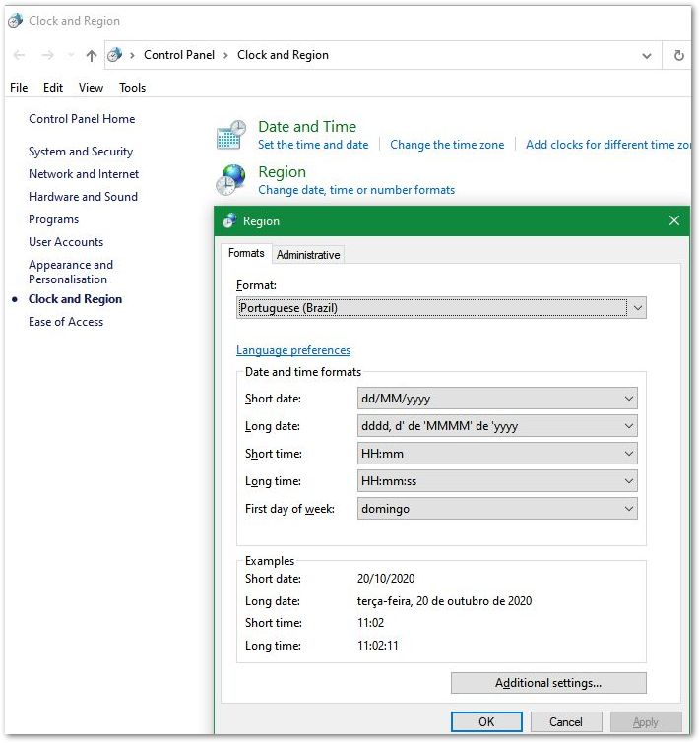Click the Cancel button
The width and height of the screenshot is (700, 743).
[566, 721]
